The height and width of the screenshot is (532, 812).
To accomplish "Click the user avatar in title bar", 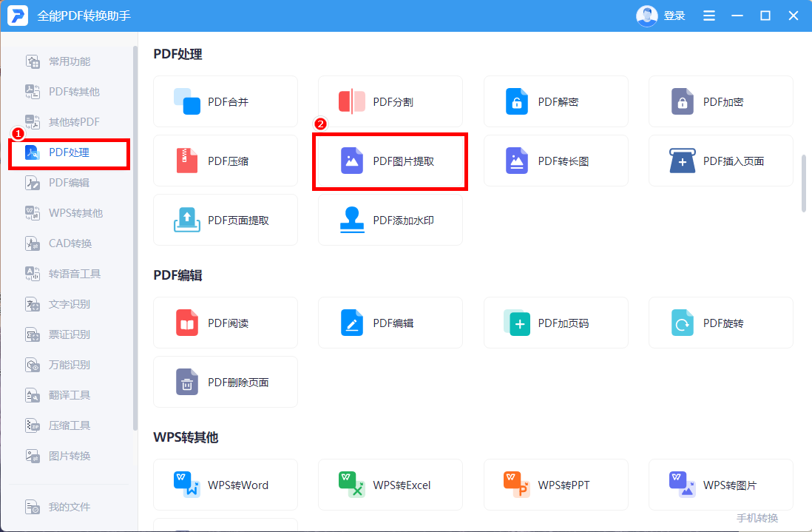I will [x=646, y=16].
